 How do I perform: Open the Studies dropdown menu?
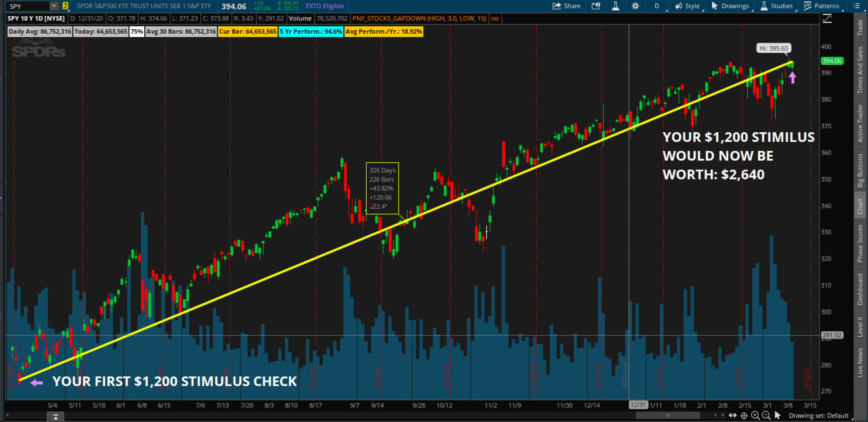coord(777,6)
